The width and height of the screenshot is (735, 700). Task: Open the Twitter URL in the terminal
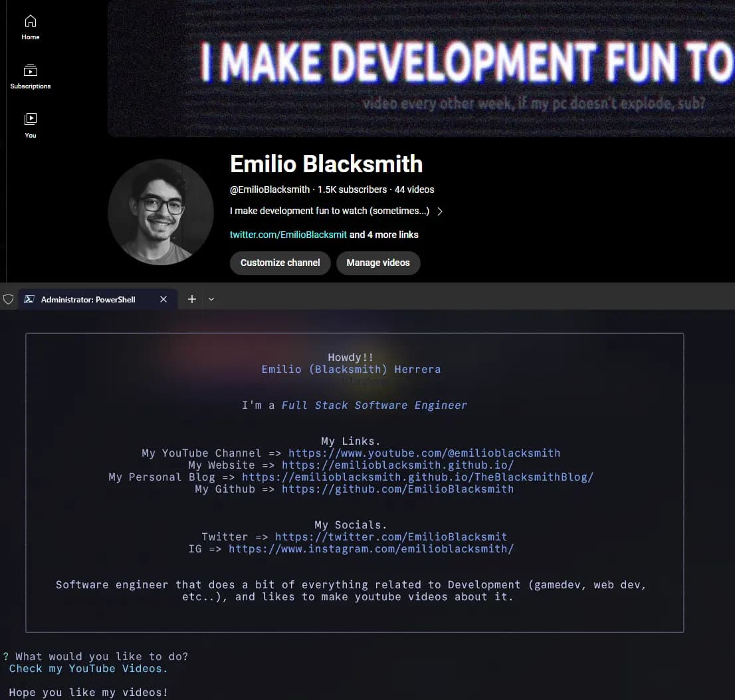pos(391,537)
